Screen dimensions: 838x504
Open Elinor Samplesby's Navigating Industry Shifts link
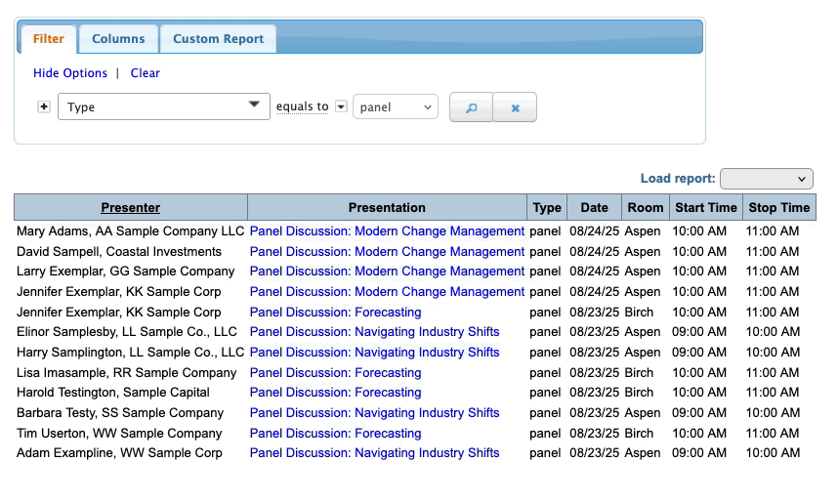[x=374, y=332]
